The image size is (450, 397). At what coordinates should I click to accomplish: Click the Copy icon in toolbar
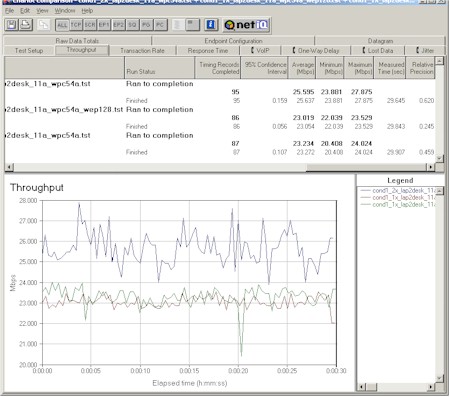pyautogui.click(x=43, y=25)
